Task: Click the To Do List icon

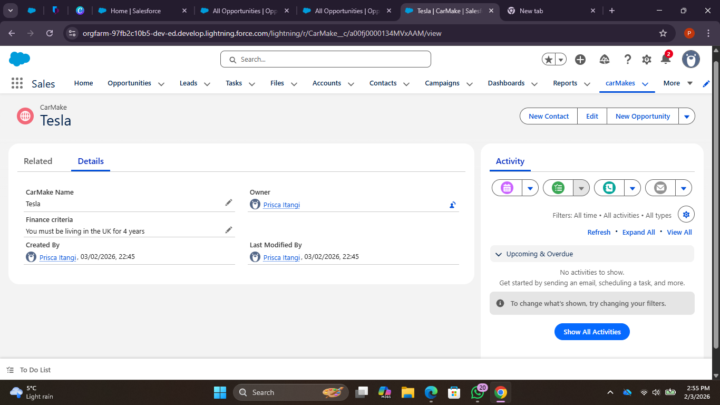Action: pos(10,370)
